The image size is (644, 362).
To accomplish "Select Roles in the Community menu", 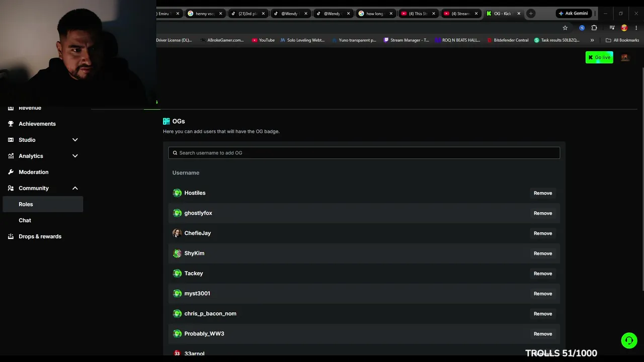I will coord(43,204).
